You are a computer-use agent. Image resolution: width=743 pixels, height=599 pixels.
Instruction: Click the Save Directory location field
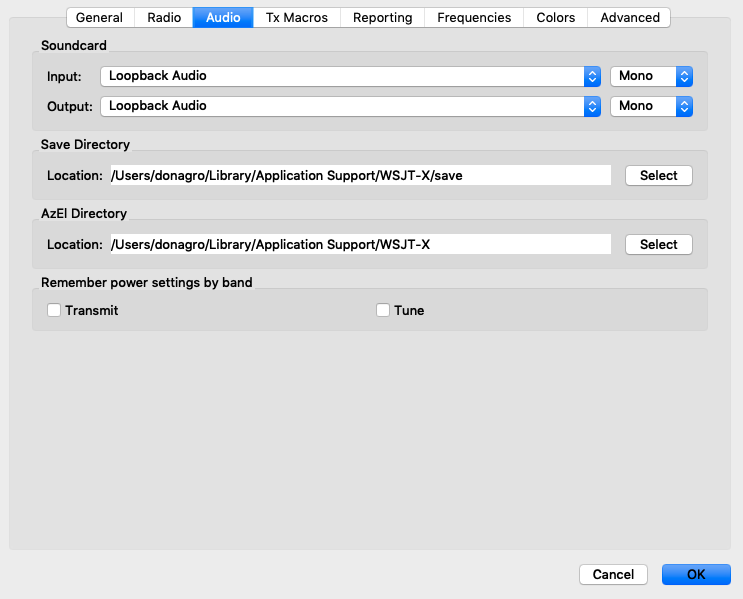pos(359,175)
